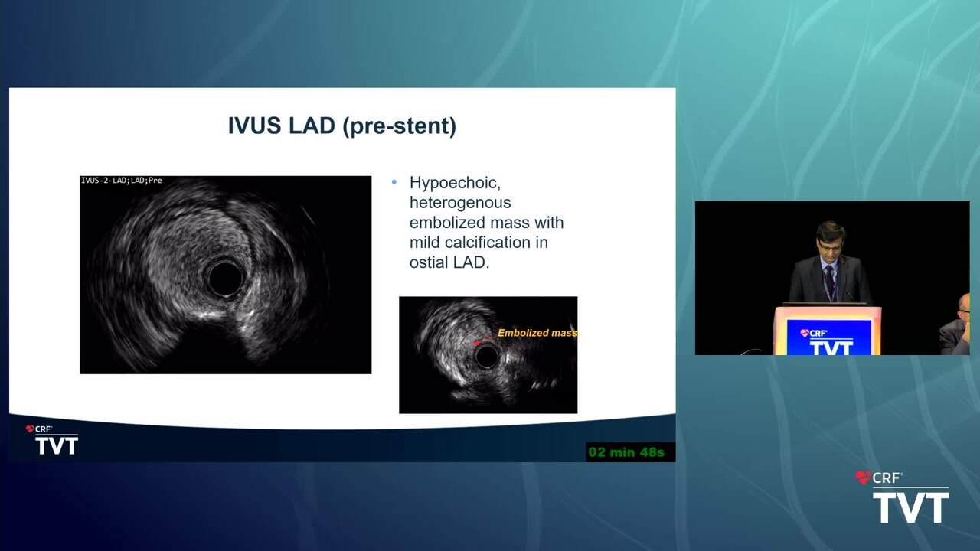Click the catheter lumen in large IVUS image

click(x=224, y=279)
